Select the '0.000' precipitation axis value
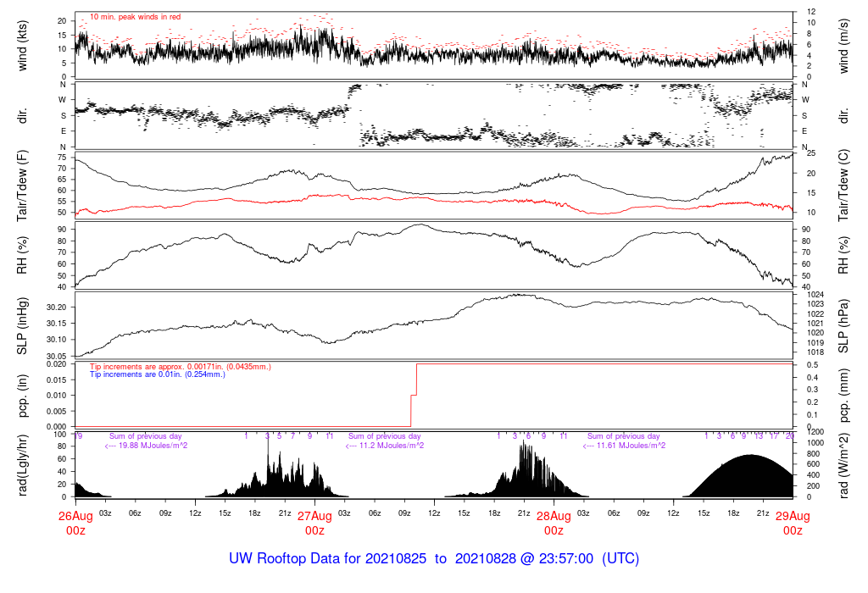868x593 pixels. [57, 426]
